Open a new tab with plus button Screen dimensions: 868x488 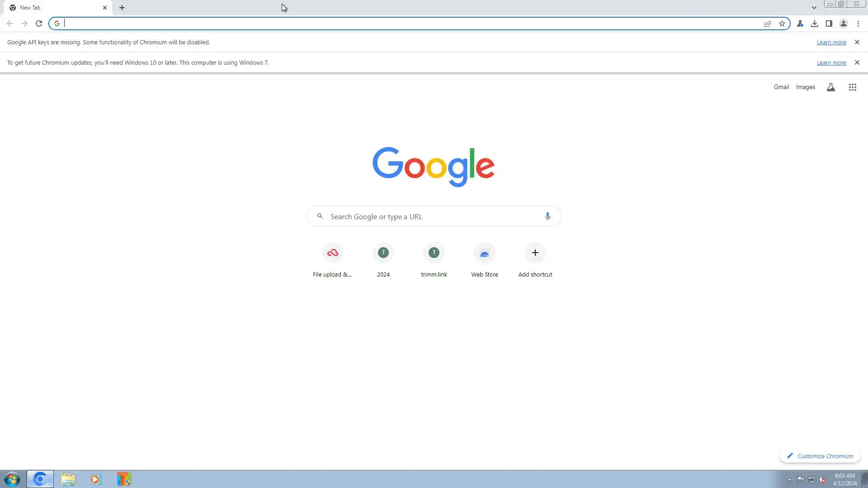point(122,8)
